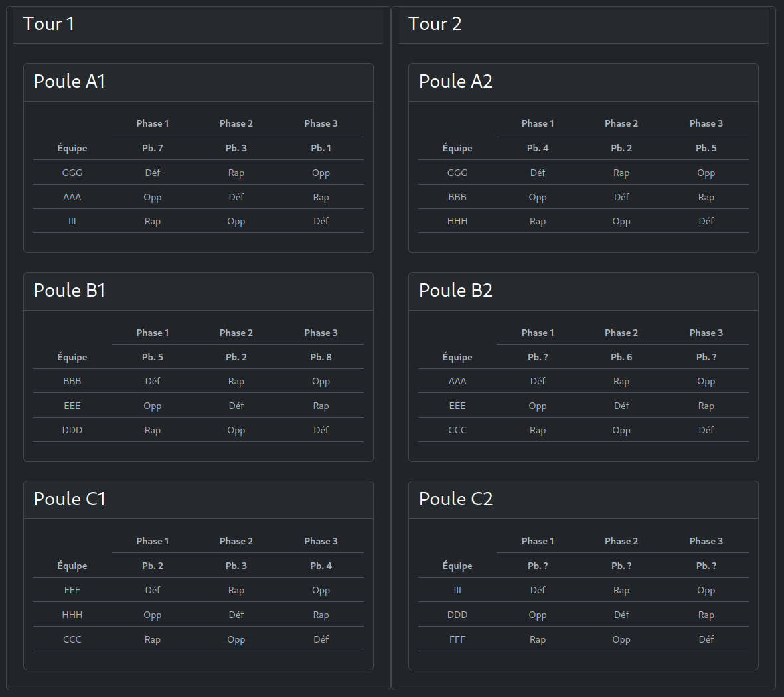Select the Déf cell for GGG in Poule A1
Screen dimensions: 784x697
pyautogui.click(x=152, y=173)
